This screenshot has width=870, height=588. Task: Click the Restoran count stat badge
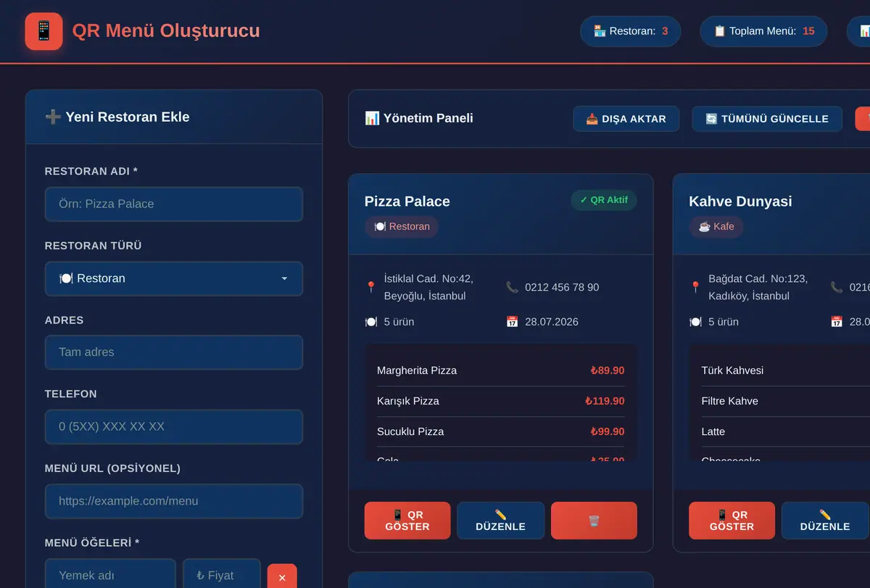630,31
